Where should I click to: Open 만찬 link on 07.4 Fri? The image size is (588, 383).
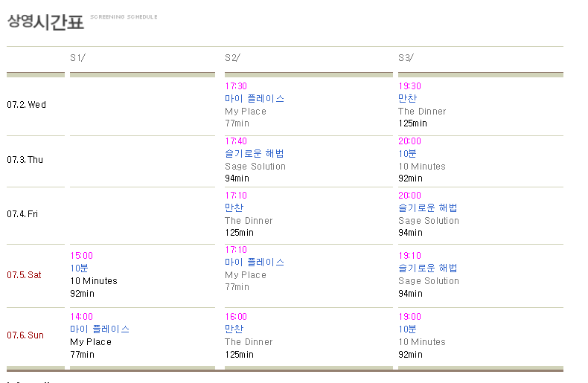(x=234, y=207)
